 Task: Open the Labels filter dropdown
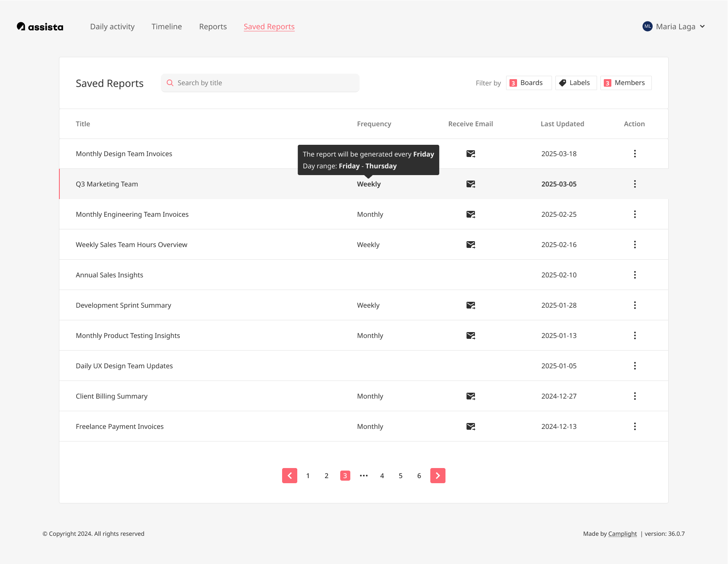576,83
